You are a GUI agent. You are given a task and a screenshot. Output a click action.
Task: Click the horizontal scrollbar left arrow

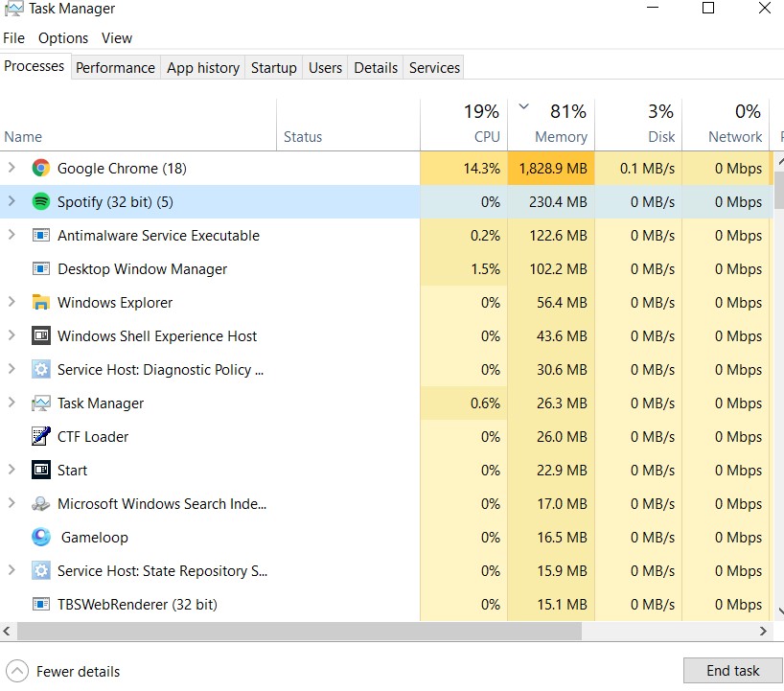7,631
